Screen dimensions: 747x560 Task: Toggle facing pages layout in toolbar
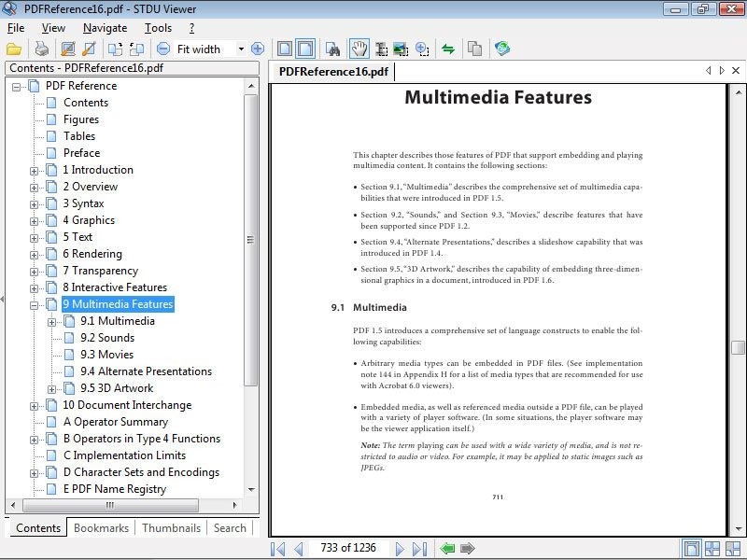click(304, 49)
